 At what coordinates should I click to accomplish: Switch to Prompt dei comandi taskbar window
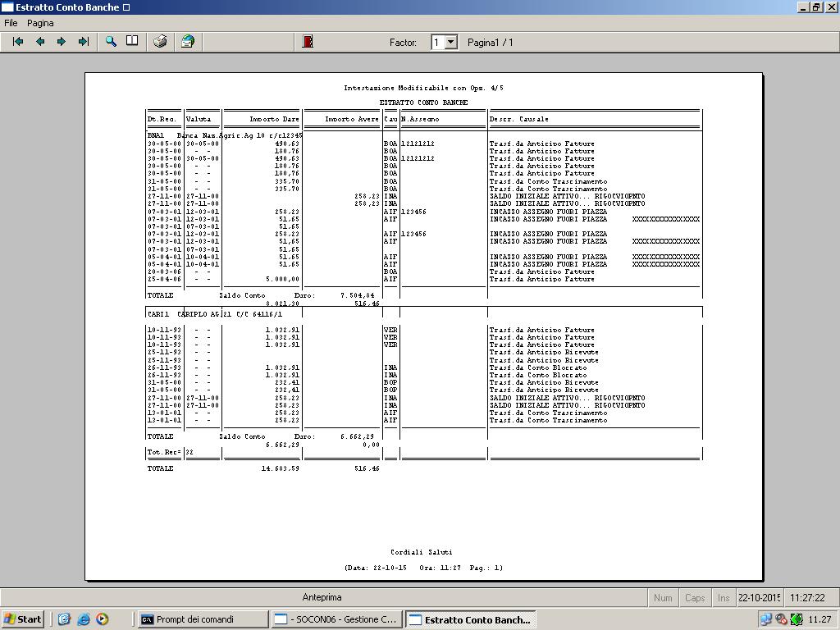coord(203,619)
